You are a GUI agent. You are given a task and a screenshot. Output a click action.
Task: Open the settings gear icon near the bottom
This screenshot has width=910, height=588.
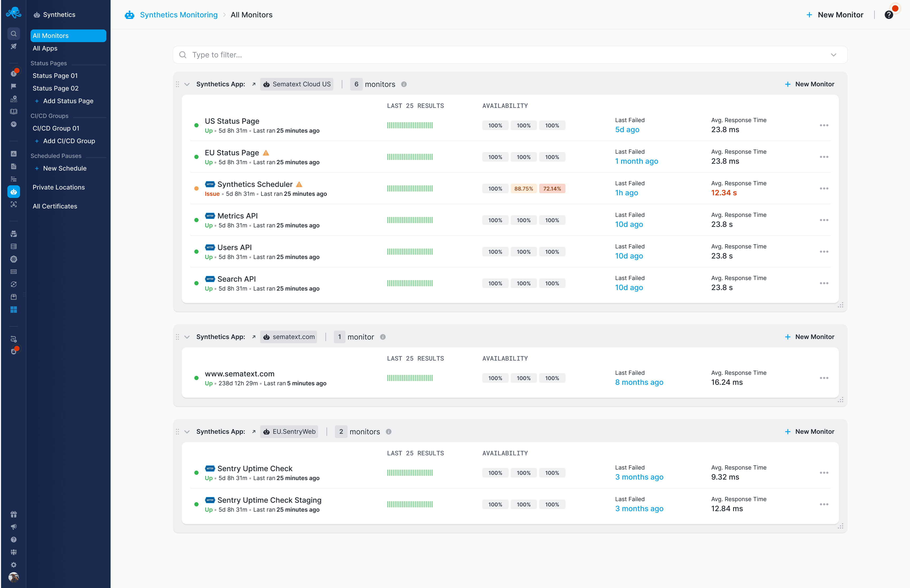[x=13, y=565]
